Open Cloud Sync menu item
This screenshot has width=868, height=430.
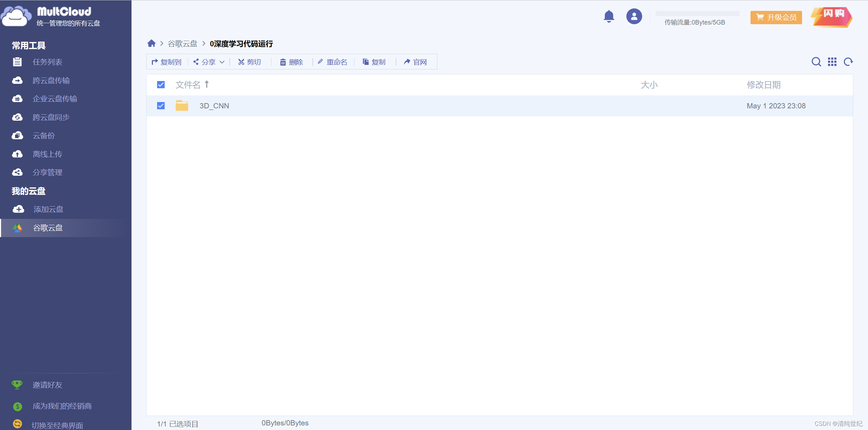point(51,117)
